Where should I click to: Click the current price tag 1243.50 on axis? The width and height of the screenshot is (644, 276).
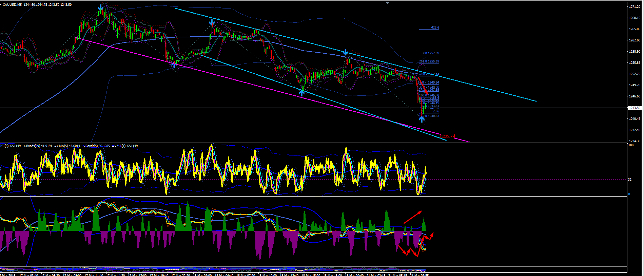click(634, 108)
